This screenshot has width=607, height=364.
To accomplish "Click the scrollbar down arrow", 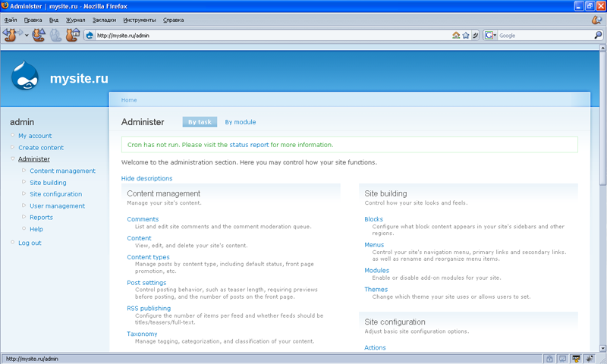I will pyautogui.click(x=602, y=348).
